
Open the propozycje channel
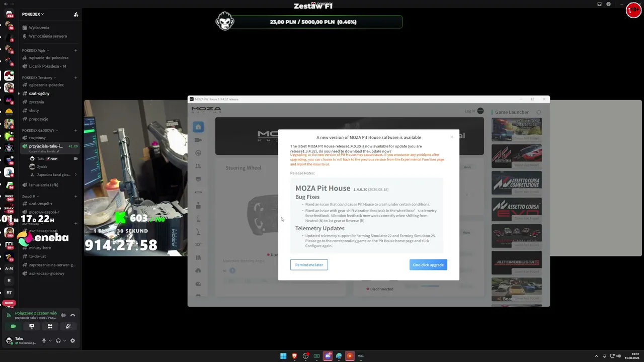[x=39, y=119]
